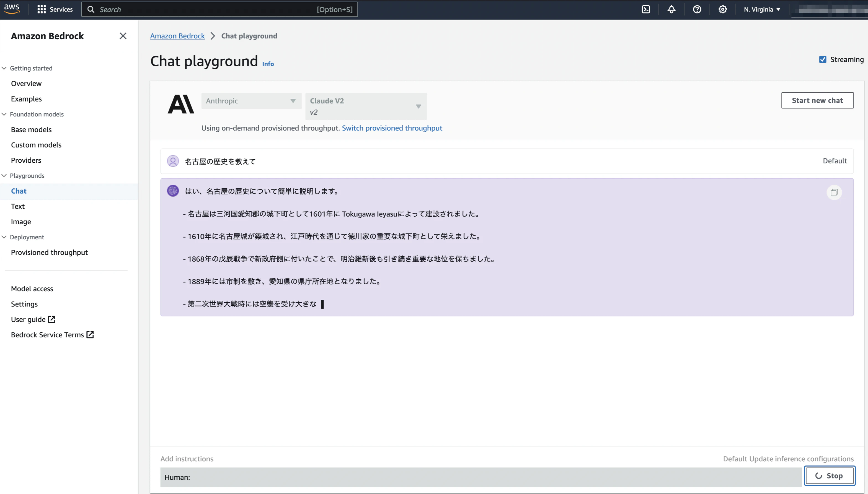Open the Bedrock Service Terms external link
The image size is (868, 494).
point(52,334)
